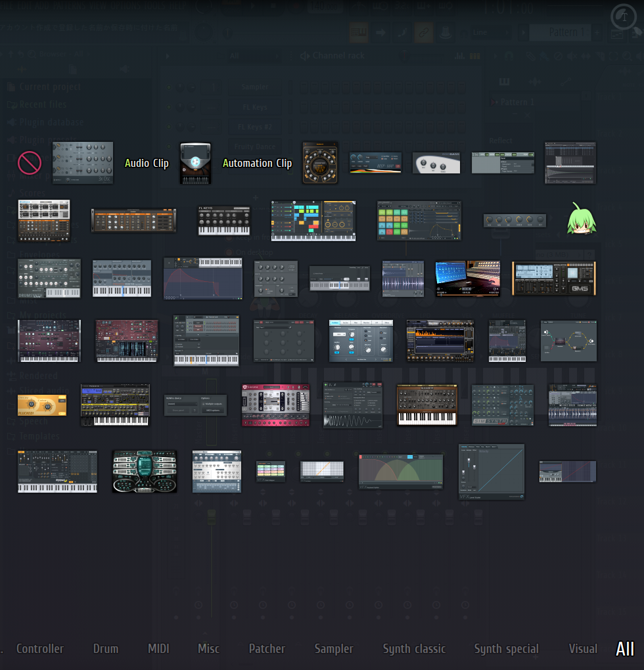Choose the FLEX plugin with colorful blocks
Screen dimensions: 644x670
[x=313, y=221]
